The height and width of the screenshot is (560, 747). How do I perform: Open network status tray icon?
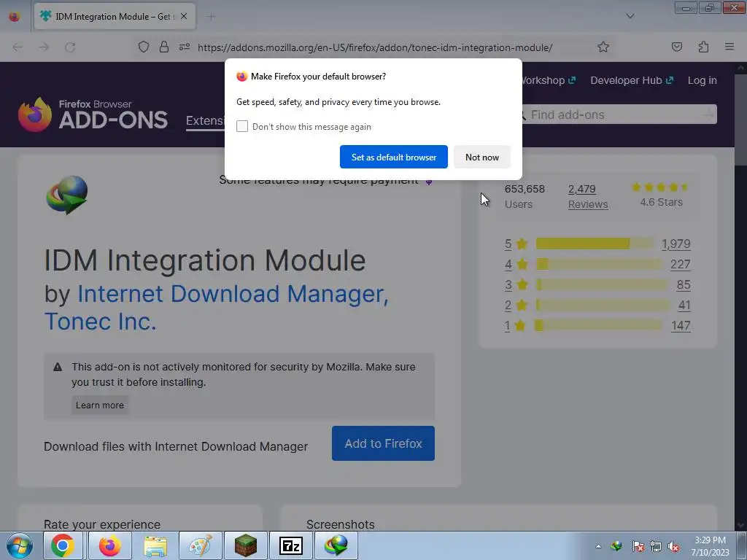[656, 546]
